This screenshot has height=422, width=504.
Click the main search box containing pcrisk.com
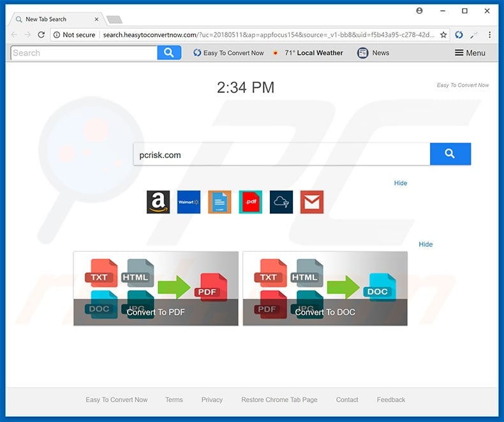[x=281, y=154]
